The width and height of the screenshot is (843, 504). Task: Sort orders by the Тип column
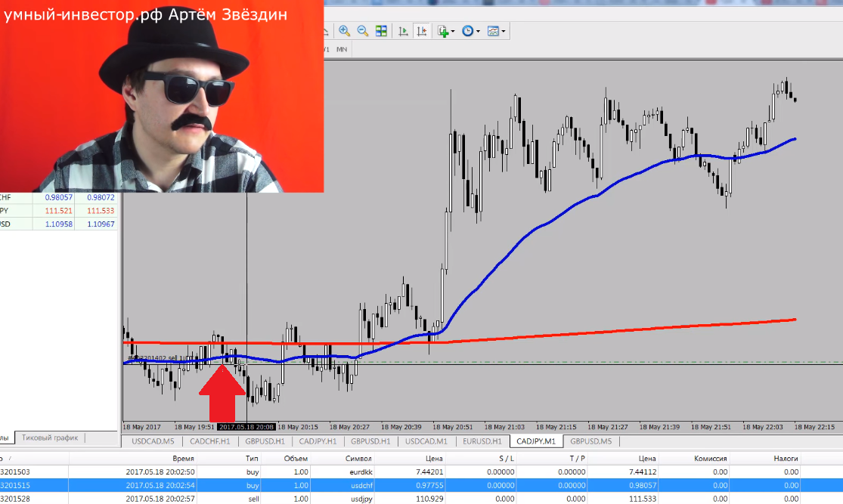(252, 459)
